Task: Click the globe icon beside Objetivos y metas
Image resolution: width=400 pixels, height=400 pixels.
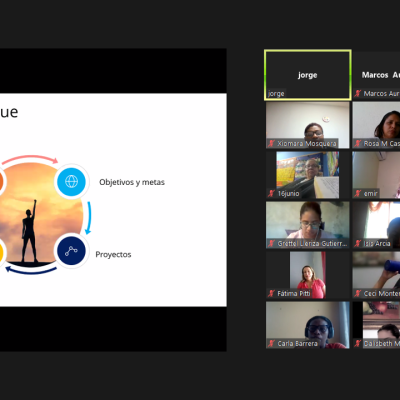Action: (72, 182)
